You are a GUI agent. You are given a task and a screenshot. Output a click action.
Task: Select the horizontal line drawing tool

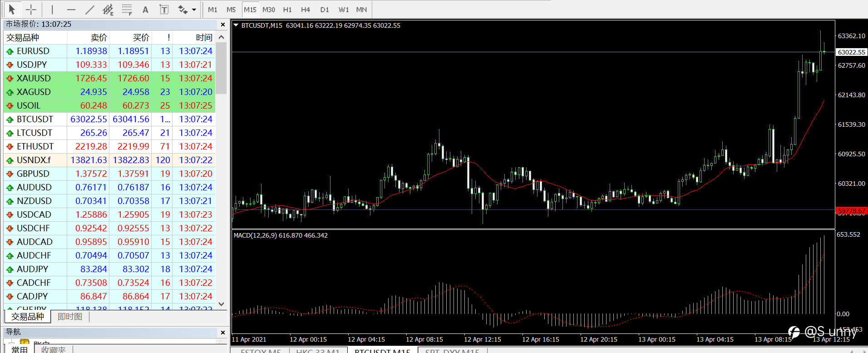[71, 9]
